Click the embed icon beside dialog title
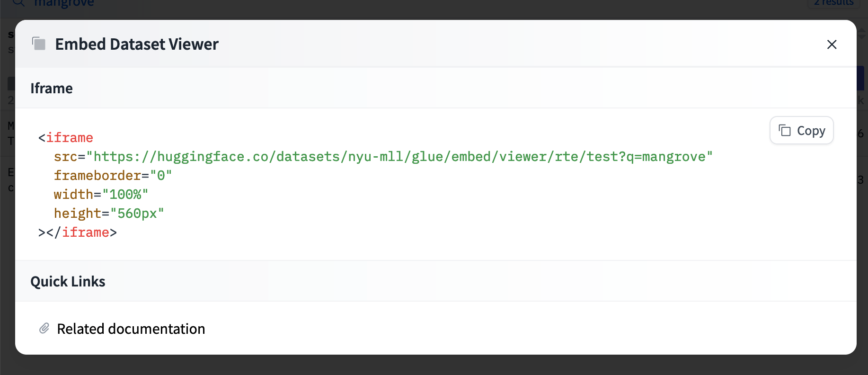Image resolution: width=868 pixels, height=375 pixels. click(39, 44)
